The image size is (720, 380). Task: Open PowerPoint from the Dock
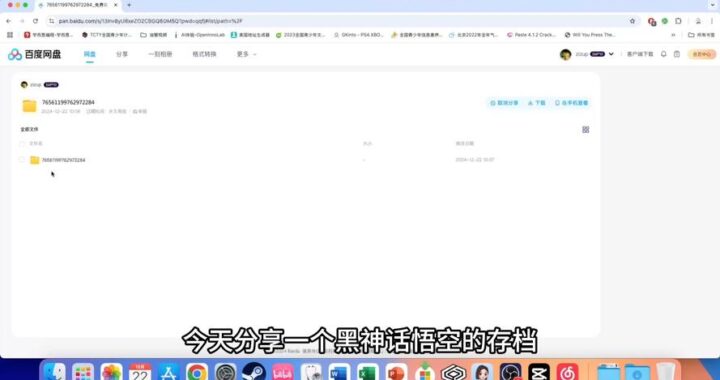[x=396, y=372]
